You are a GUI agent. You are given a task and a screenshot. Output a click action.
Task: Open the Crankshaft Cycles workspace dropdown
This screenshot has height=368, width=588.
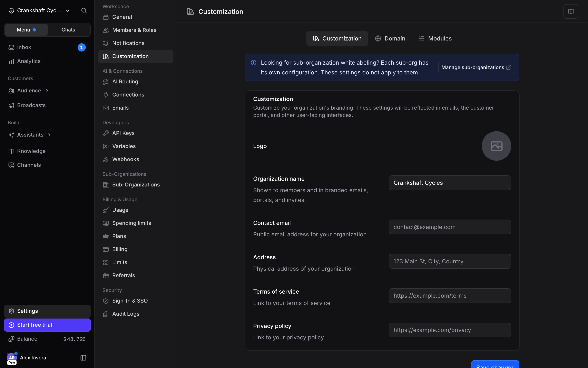pyautogui.click(x=39, y=10)
